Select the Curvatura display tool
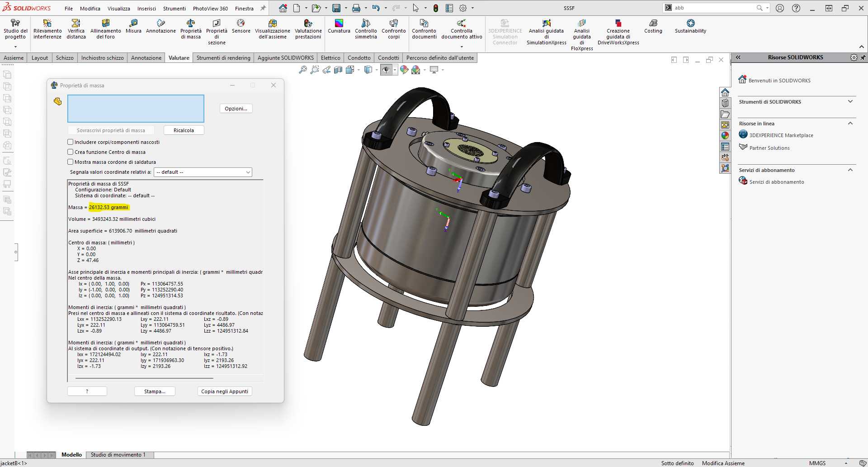 coord(339,26)
